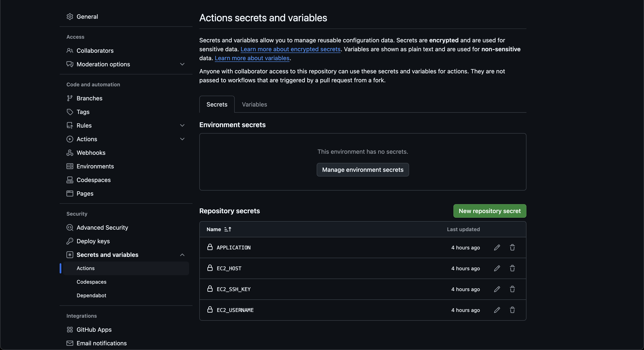
Task: Collapse the Secrets and variables section
Action: point(182,255)
